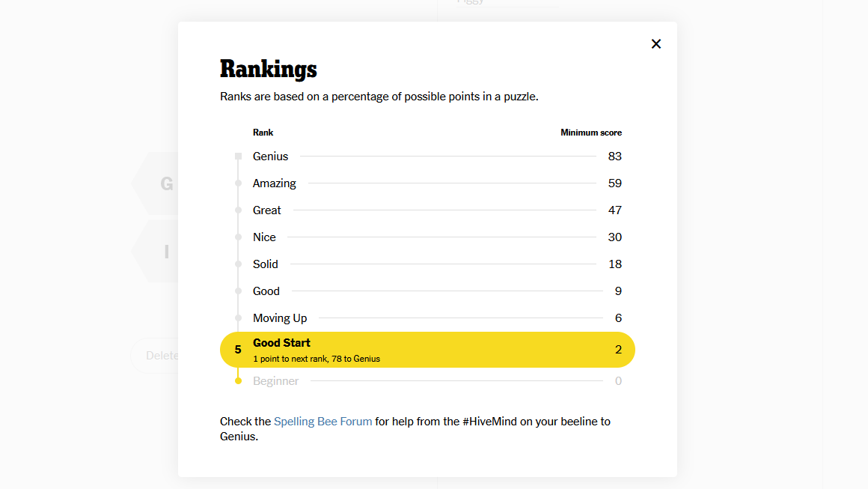Click the dot marker beside Nice rank
This screenshot has width=868, height=489.
(238, 237)
